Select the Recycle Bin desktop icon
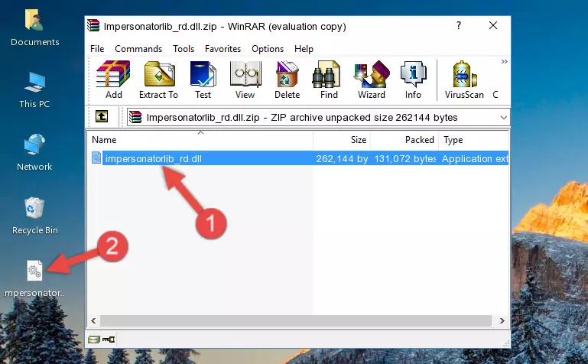The height and width of the screenshot is (364, 588). 34,216
